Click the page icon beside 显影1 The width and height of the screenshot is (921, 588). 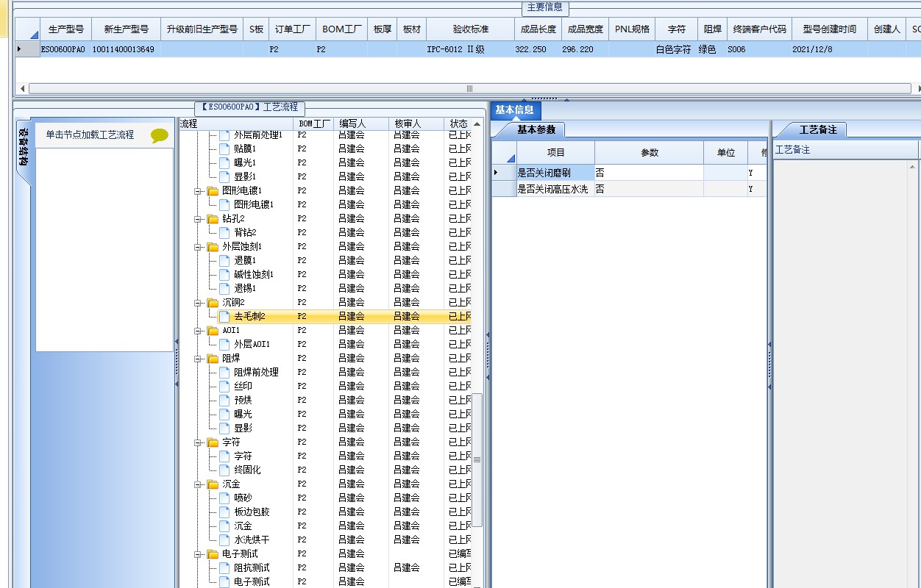224,176
